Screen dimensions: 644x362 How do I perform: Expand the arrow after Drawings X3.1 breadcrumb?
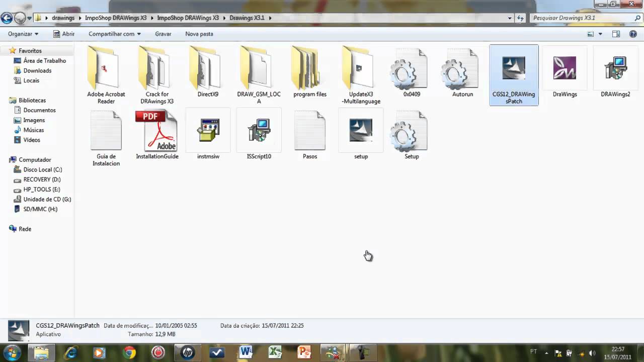[270, 18]
